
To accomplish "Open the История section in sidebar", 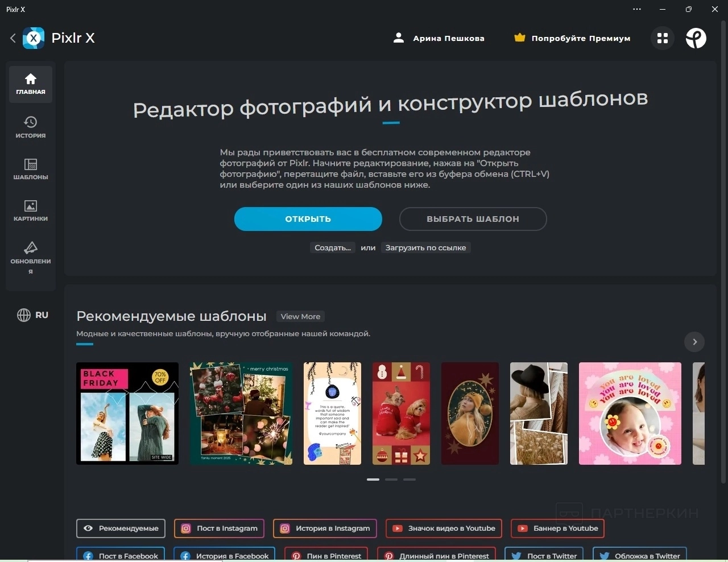I will click(x=31, y=127).
